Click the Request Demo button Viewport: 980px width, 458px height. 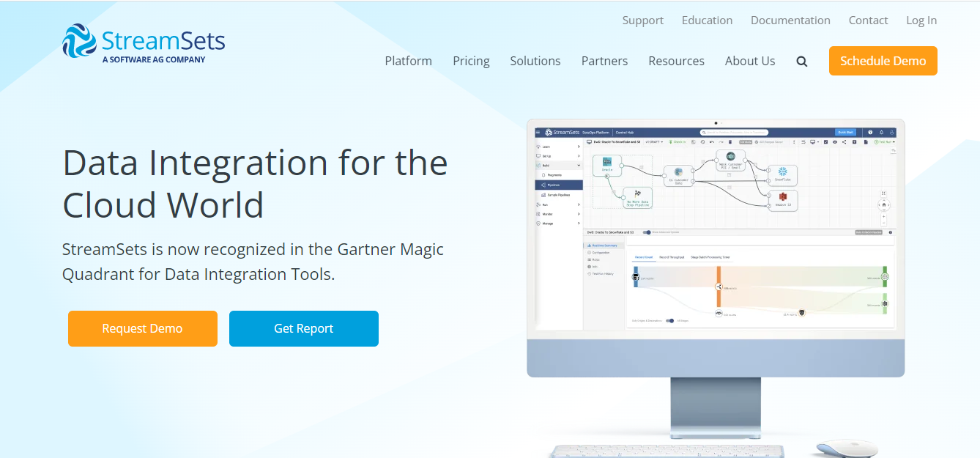coord(143,328)
